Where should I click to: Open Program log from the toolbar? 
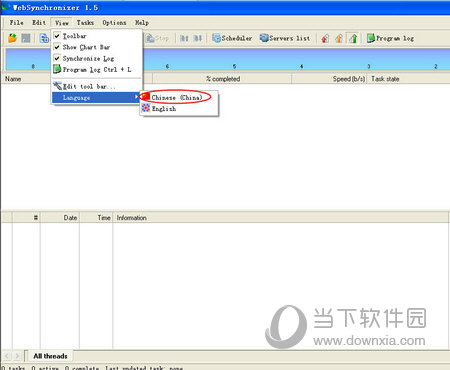tap(391, 38)
